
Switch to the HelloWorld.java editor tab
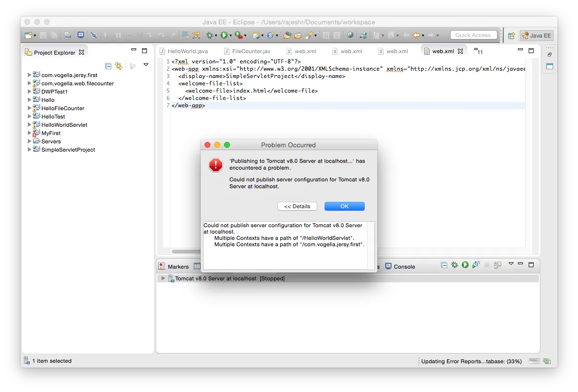coord(184,51)
